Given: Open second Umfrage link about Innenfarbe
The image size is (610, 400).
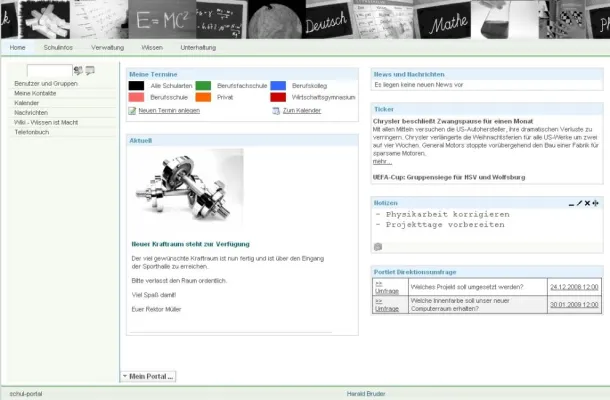Looking at the screenshot, I should pyautogui.click(x=387, y=305).
